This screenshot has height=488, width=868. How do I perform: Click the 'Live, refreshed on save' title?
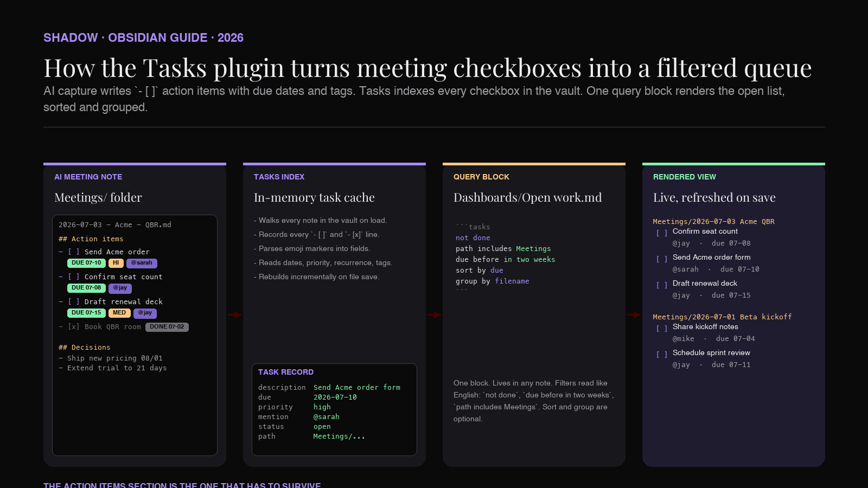[x=714, y=197]
